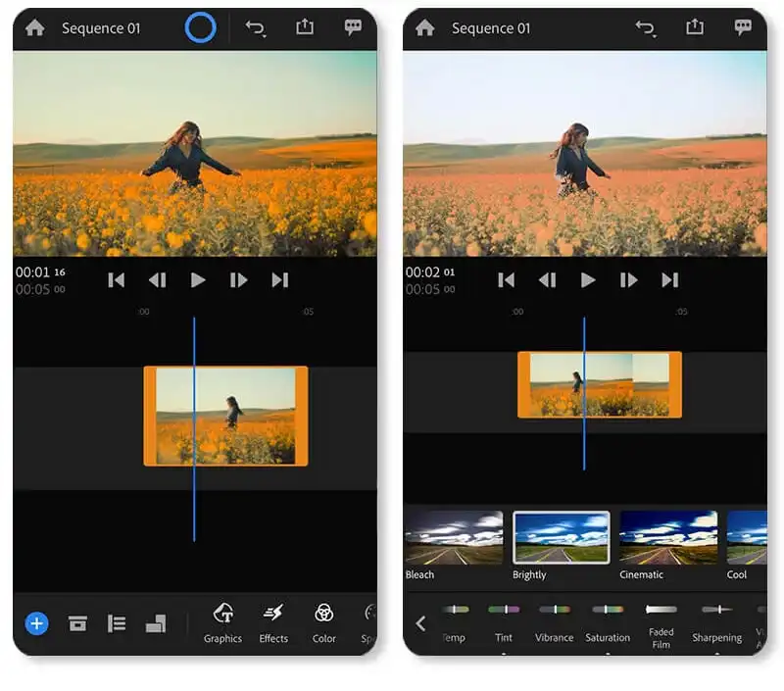784x691 pixels.
Task: Jump to sequence start in left screen
Action: [x=116, y=280]
